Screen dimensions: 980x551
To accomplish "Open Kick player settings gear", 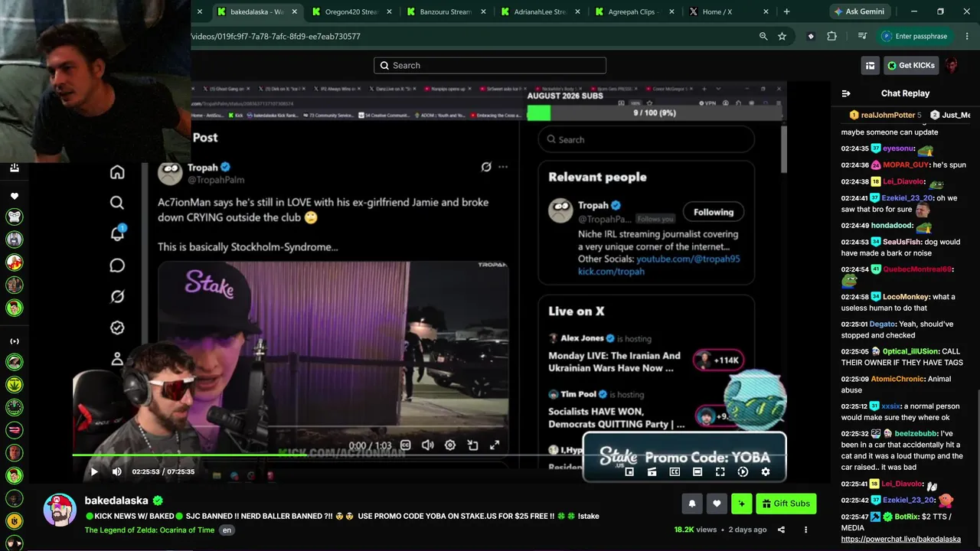I will pos(765,471).
